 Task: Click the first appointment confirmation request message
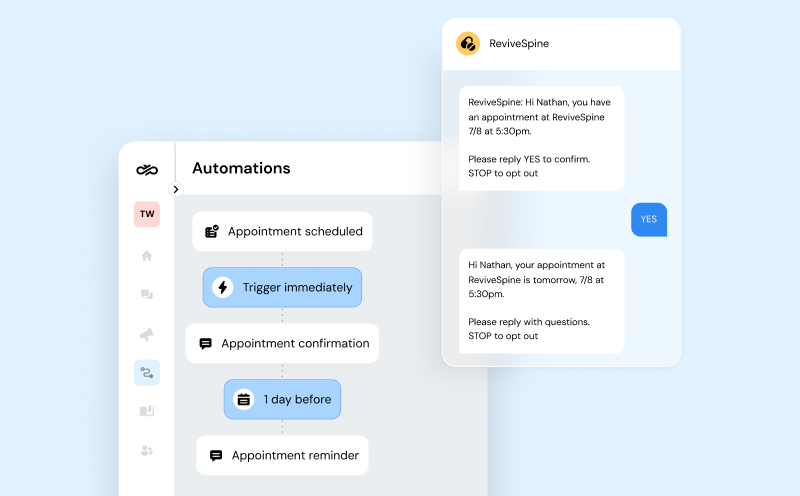click(x=541, y=138)
